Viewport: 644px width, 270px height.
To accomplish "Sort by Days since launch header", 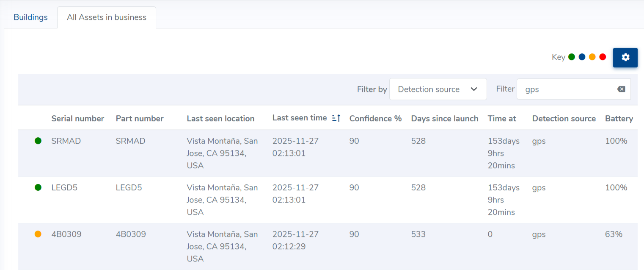I will [x=444, y=119].
